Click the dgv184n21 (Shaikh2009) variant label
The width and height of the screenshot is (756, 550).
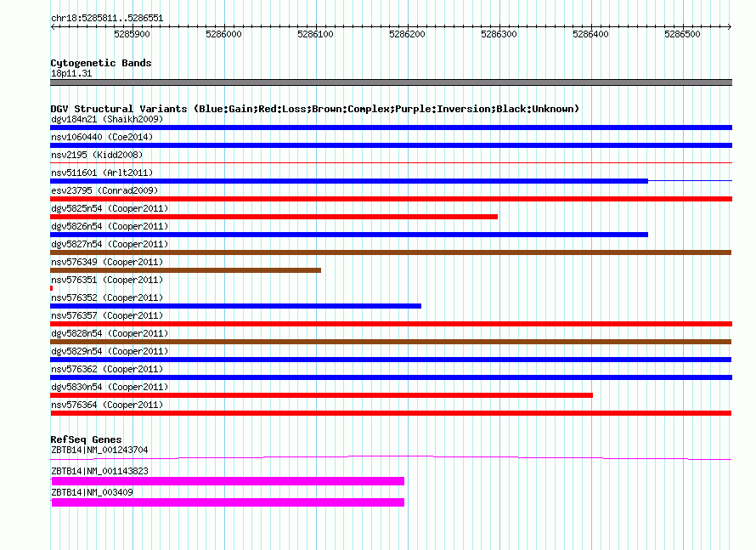(107, 119)
